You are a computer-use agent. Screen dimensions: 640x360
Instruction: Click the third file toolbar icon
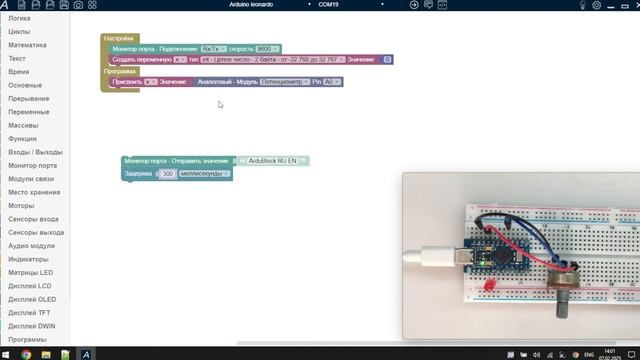50,5
